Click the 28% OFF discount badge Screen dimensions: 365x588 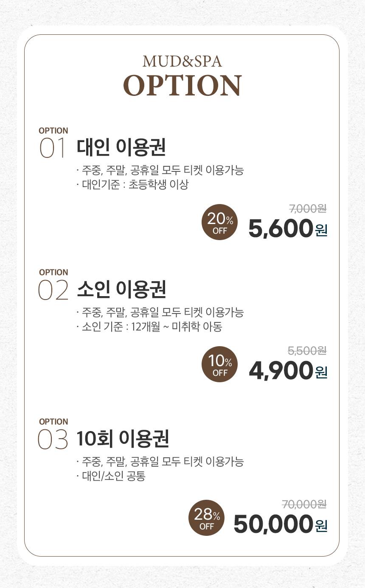pyautogui.click(x=207, y=518)
